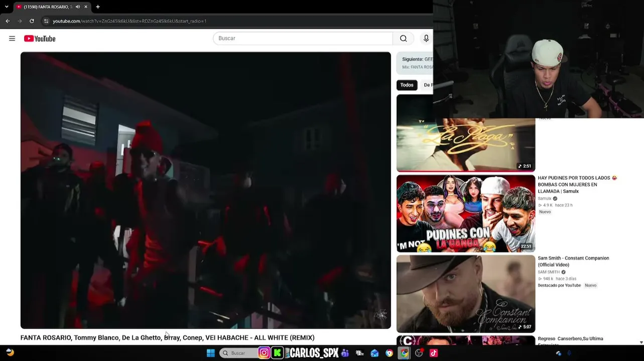
Task: Click the YouTube Buscar search field
Action: pyautogui.click(x=303, y=39)
